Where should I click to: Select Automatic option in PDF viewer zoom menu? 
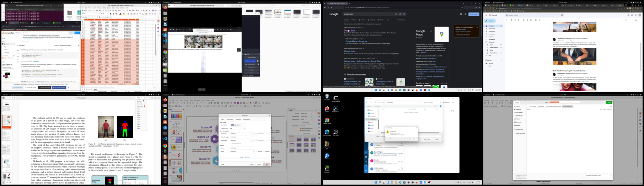141,106
